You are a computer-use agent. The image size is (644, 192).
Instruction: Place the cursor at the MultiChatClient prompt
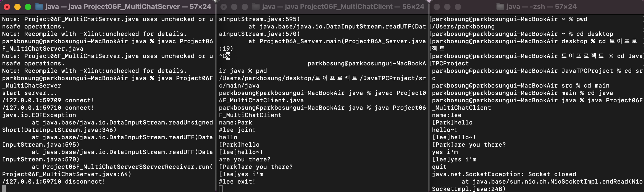[220, 188]
